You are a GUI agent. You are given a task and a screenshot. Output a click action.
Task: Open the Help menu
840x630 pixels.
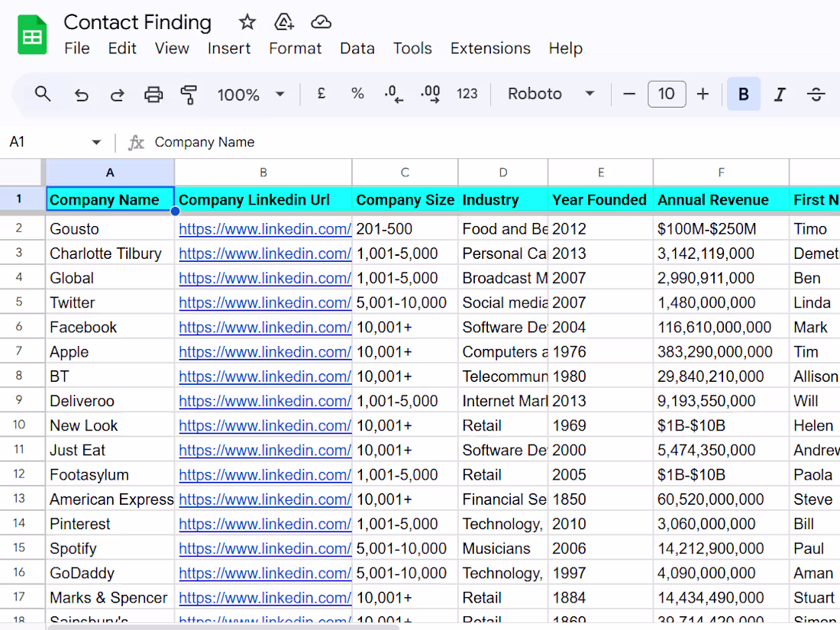(x=566, y=48)
